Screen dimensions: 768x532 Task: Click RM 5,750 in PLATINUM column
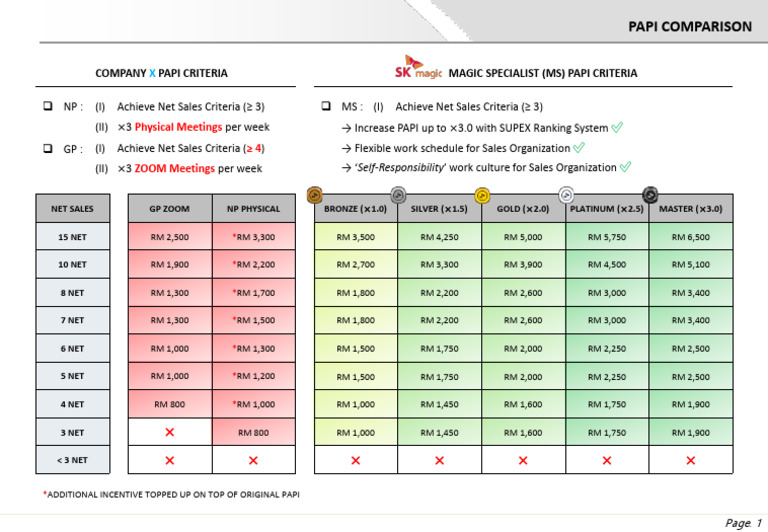click(607, 237)
